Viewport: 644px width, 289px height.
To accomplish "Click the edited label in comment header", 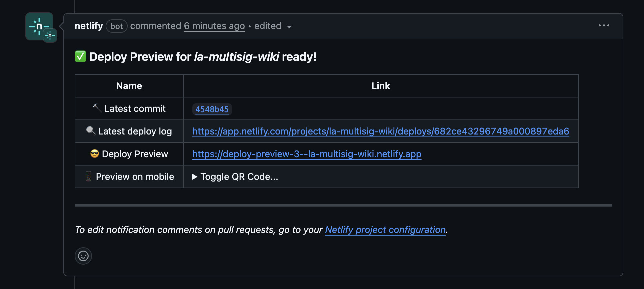I will [x=268, y=26].
